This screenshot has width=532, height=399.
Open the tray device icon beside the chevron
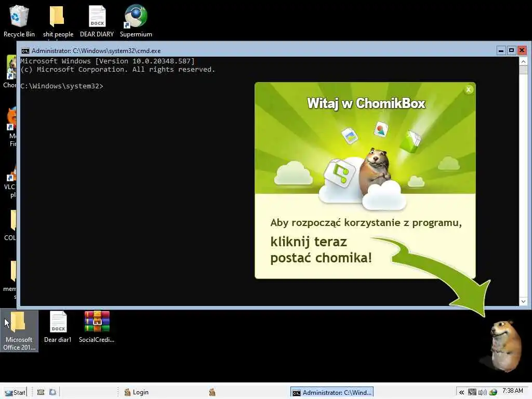472,392
